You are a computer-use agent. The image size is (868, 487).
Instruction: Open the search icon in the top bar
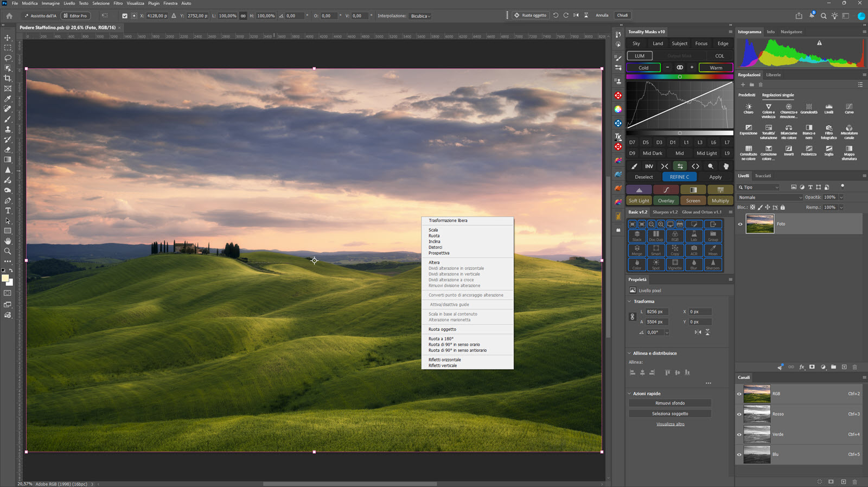tap(824, 16)
